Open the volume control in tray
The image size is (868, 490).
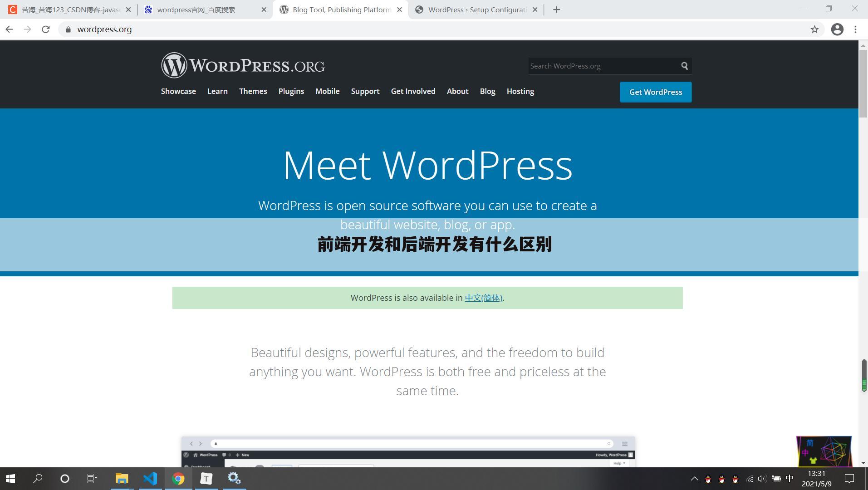point(762,479)
